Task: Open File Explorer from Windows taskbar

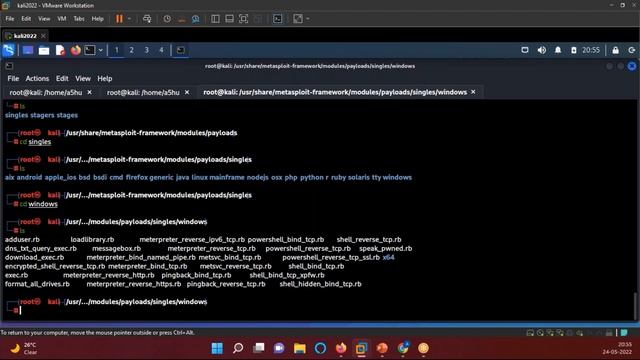Action: 300,348
